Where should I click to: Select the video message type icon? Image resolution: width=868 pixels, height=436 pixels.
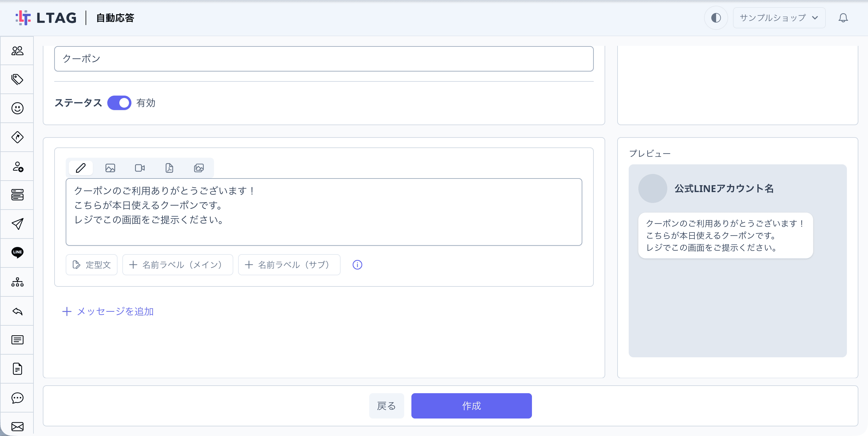pos(140,168)
